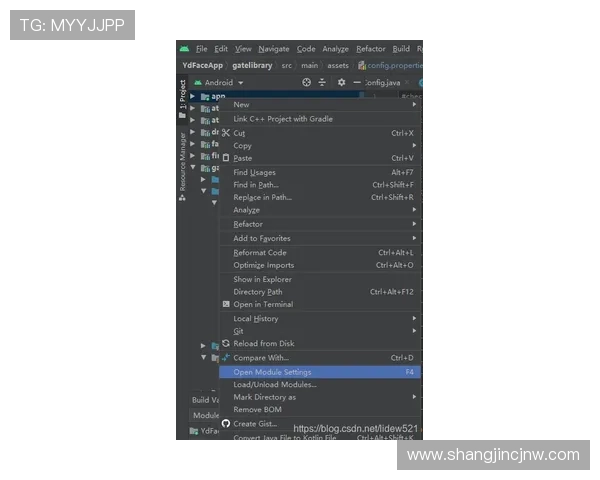Image resolution: width=600 pixels, height=480 pixels.
Task: Choose Reformat Code
Action: [x=320, y=253]
